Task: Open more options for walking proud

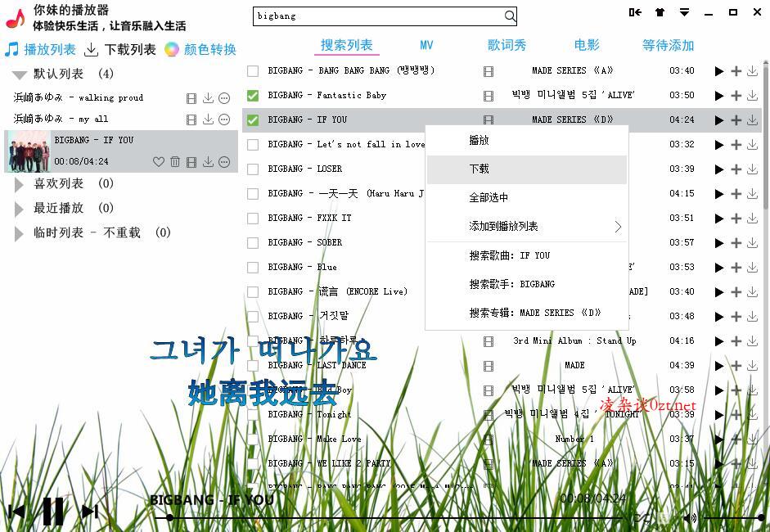Action: click(x=224, y=98)
